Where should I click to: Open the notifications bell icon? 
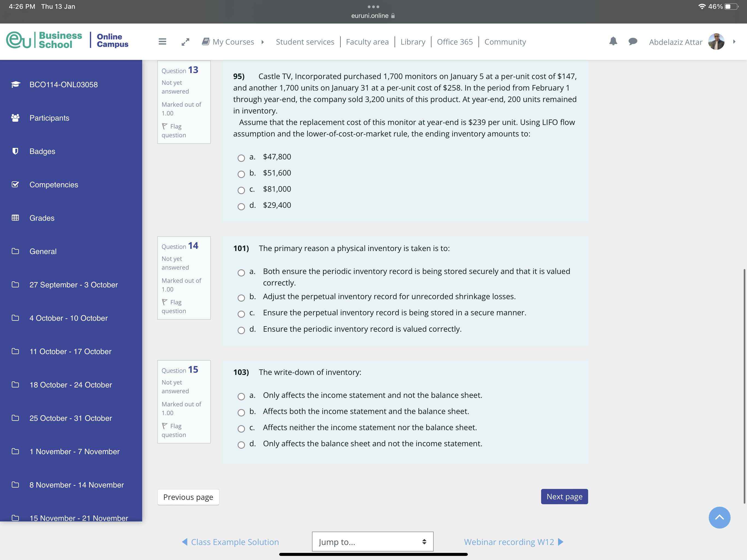pyautogui.click(x=613, y=42)
